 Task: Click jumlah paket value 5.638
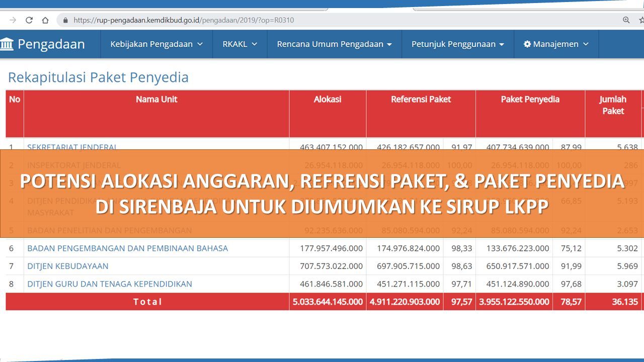click(x=627, y=147)
